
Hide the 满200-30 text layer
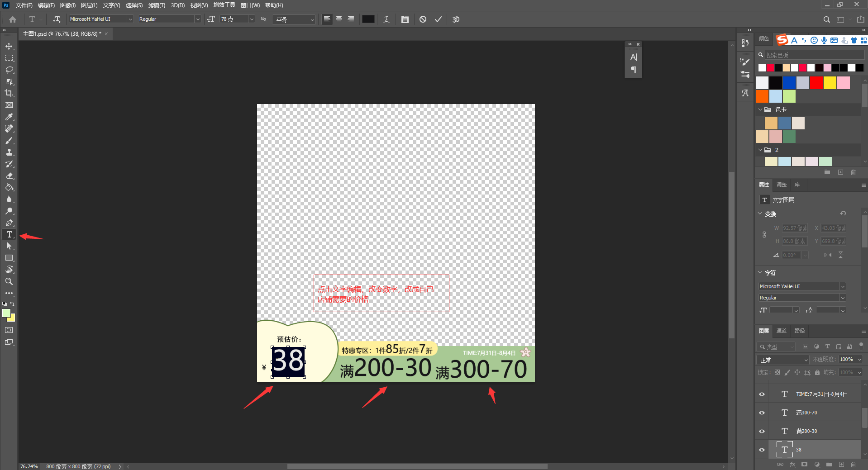[762, 431]
